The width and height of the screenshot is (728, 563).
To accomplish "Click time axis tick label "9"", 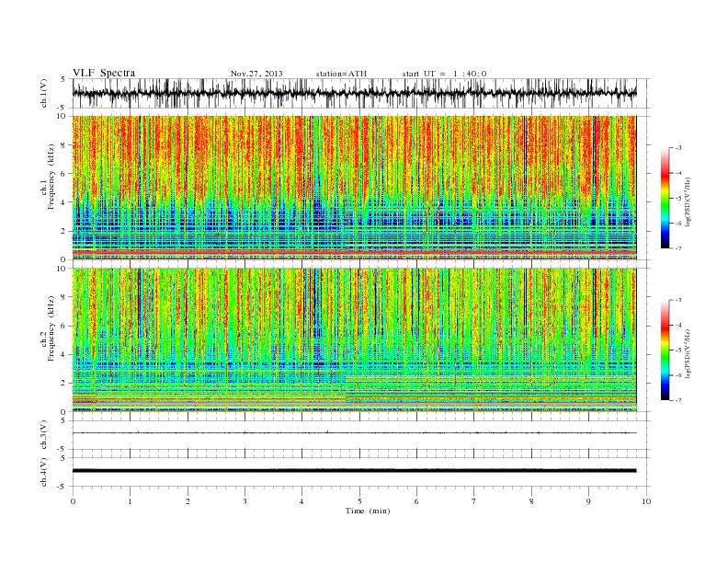I will (x=588, y=501).
